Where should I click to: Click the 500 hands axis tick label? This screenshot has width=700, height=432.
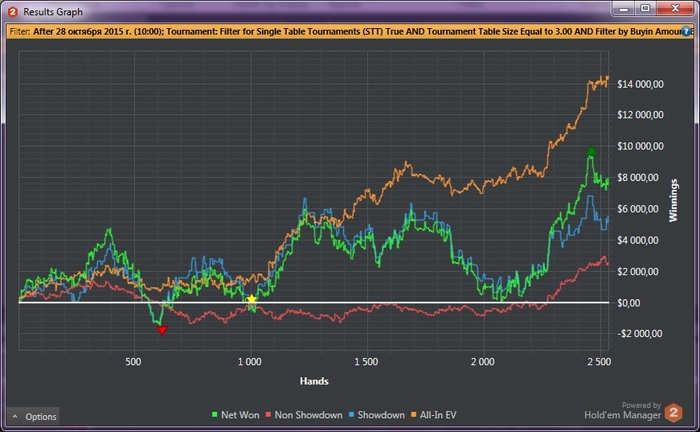[x=133, y=361]
